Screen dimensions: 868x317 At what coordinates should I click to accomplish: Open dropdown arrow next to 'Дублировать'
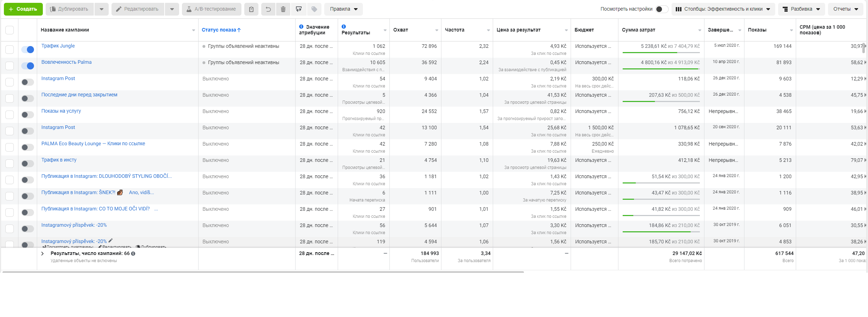[102, 9]
